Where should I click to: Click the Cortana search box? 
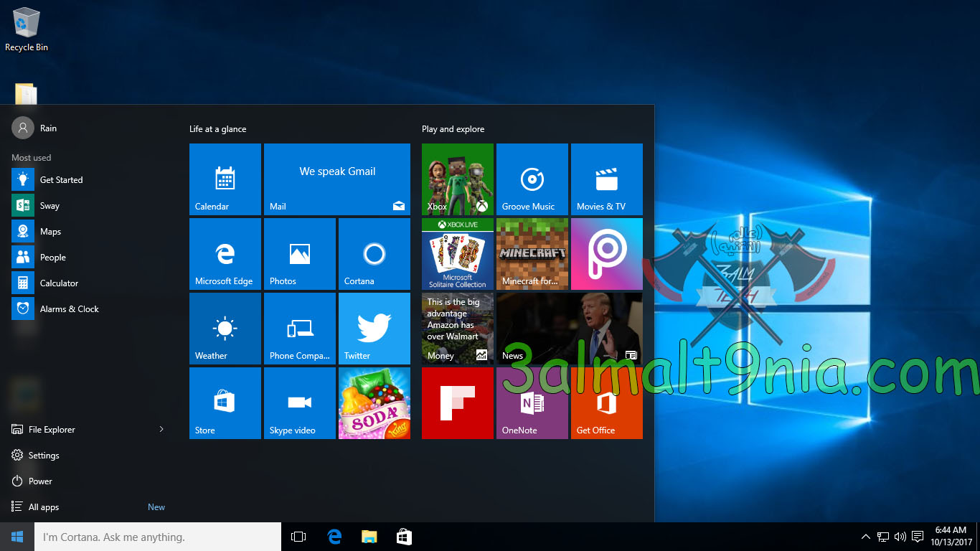[x=158, y=537]
